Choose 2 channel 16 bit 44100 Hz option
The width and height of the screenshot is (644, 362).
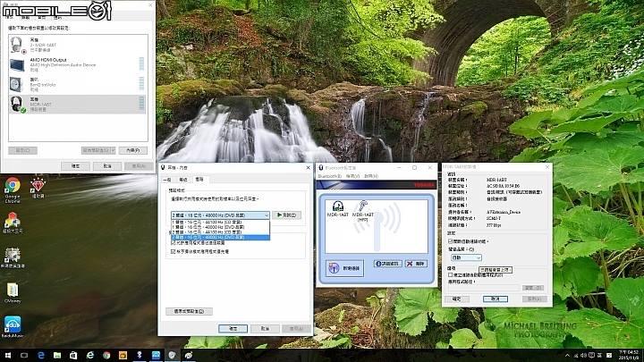point(220,232)
